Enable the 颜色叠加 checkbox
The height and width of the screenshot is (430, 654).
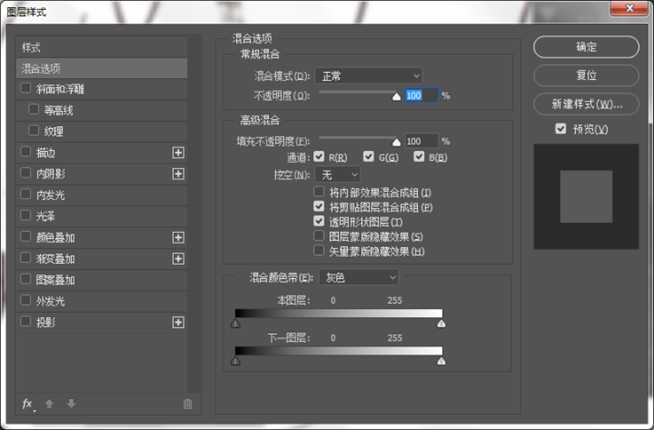click(26, 237)
